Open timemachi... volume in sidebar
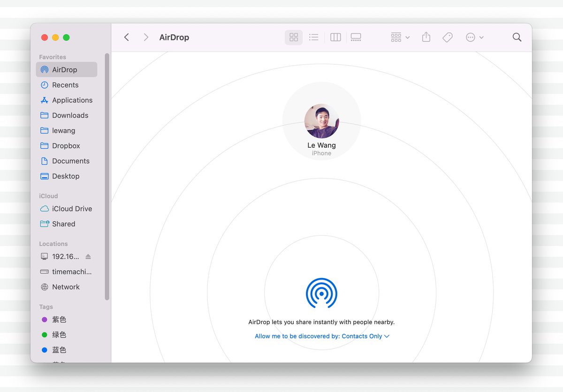563x392 pixels. click(x=67, y=271)
